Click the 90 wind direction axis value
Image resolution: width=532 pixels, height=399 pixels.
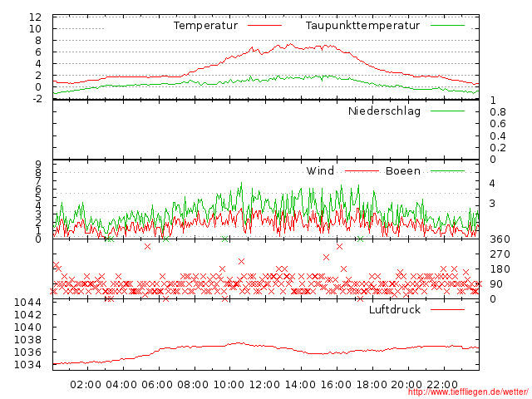[496, 284]
